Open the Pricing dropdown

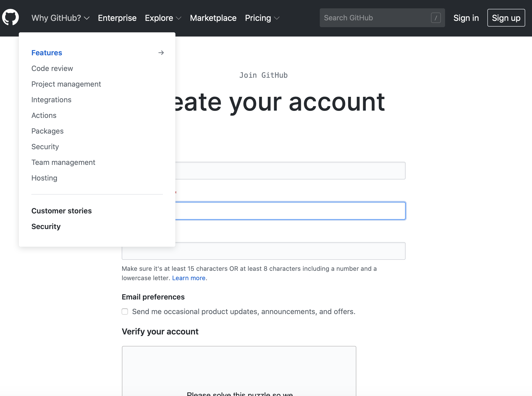pos(262,18)
